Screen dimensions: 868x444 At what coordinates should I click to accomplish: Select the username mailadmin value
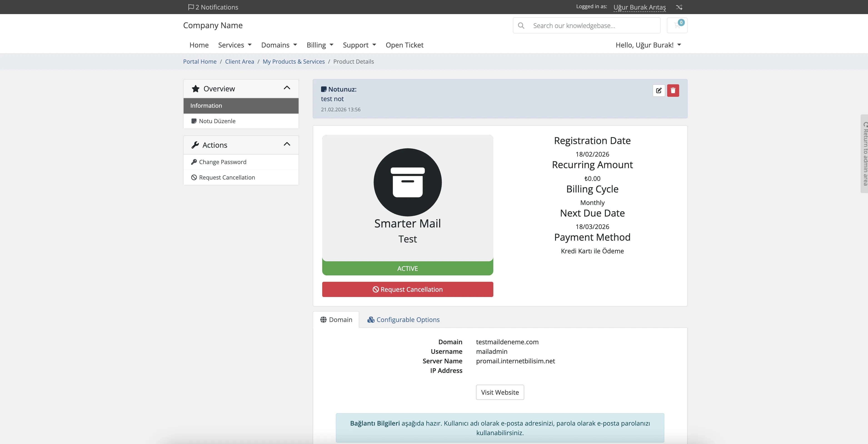tap(492, 351)
